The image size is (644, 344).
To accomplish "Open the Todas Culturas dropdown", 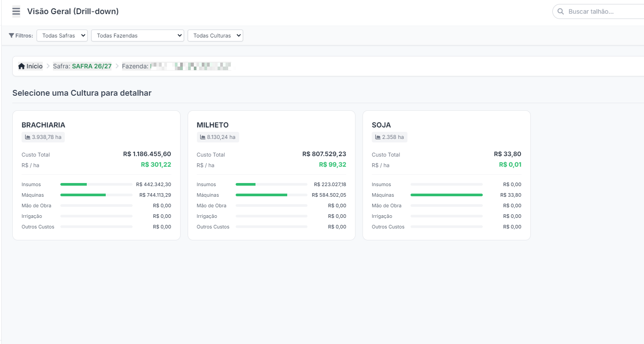I will click(x=215, y=36).
